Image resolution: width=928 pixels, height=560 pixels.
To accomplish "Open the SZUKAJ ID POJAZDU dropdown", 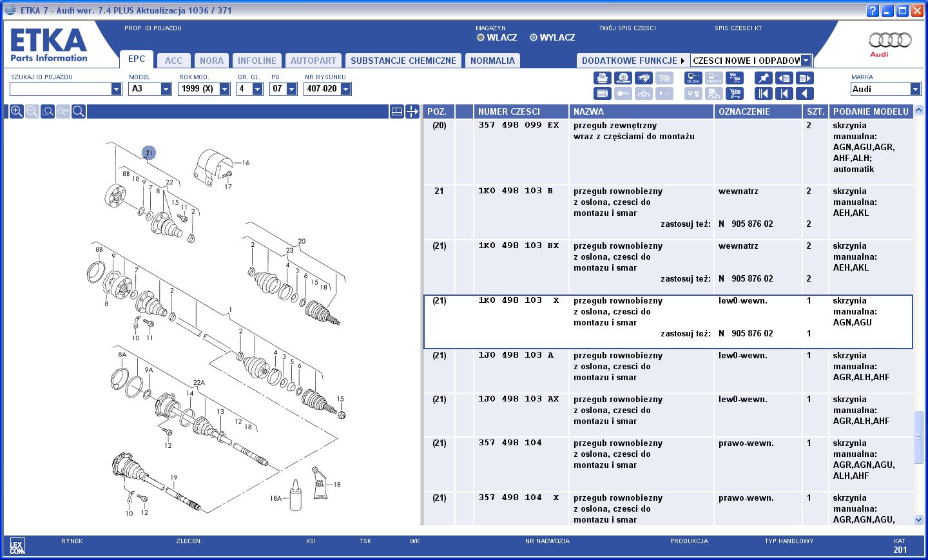I will coord(117,89).
